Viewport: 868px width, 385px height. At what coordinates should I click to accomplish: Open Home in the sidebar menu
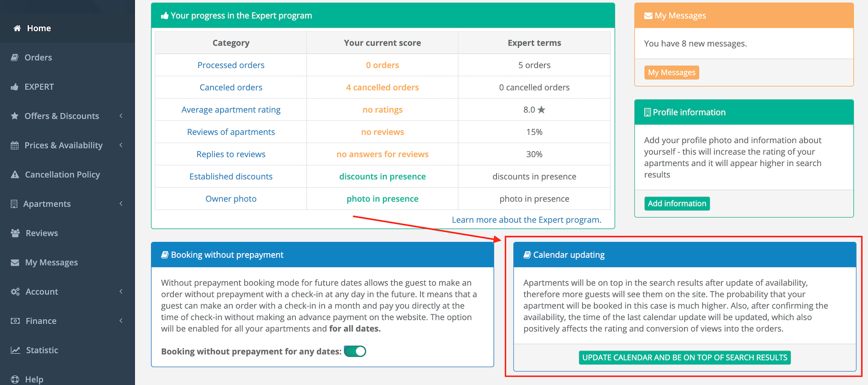click(x=67, y=28)
